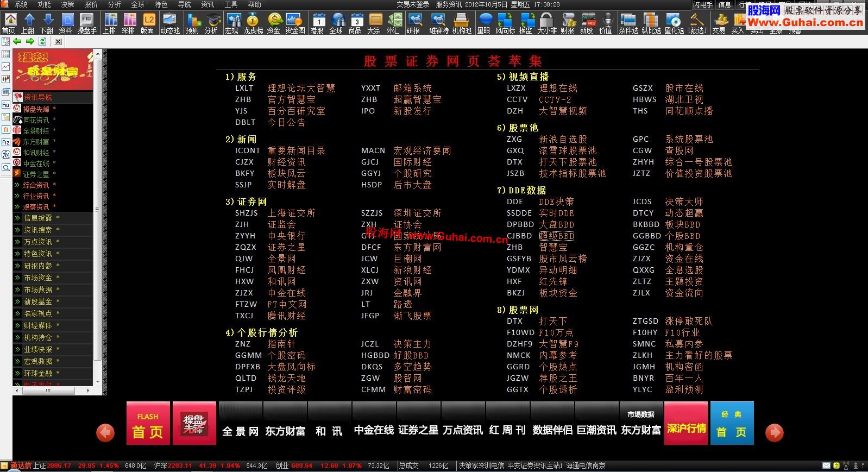This screenshot has height=472, width=868.
Task: Open the 风向标 toolbar icon
Action: (x=506, y=23)
